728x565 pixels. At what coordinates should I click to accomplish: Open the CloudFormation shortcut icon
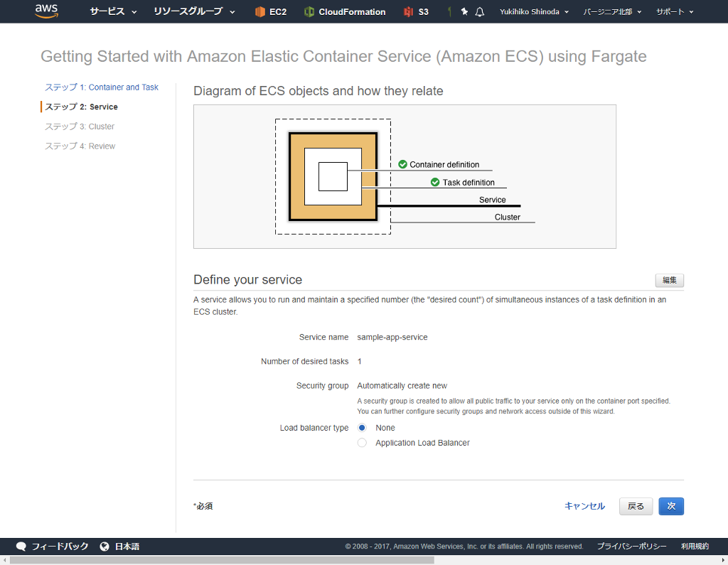pos(309,11)
